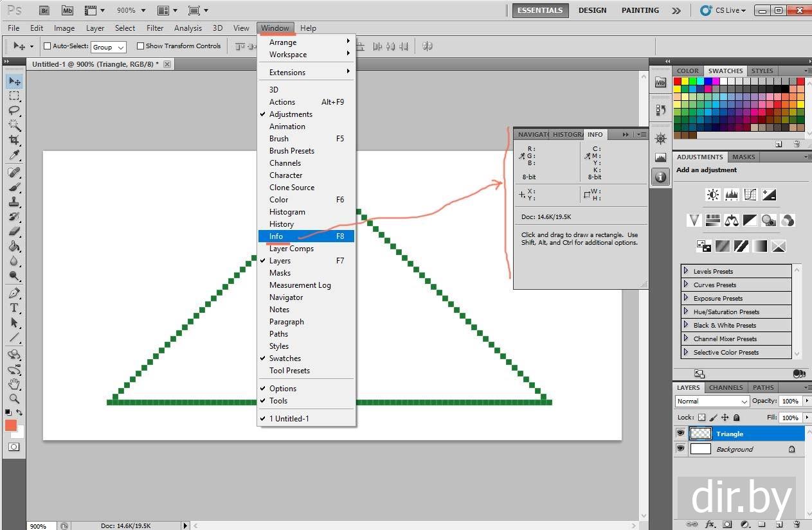Select the Zoom tool in toolbar
The height and width of the screenshot is (530, 812).
pyautogui.click(x=14, y=398)
